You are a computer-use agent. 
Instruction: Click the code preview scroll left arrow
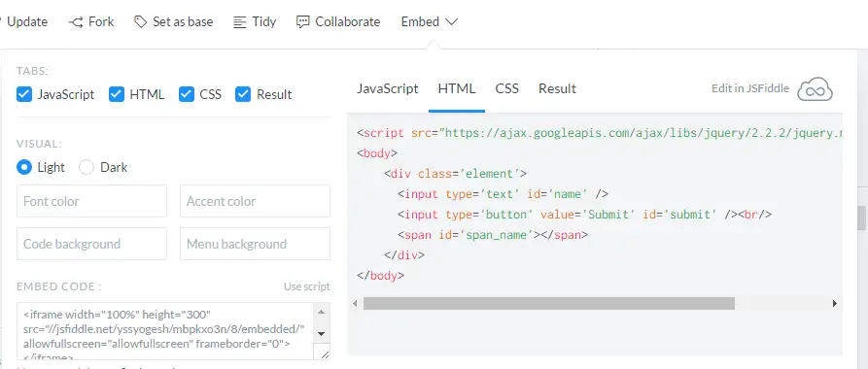click(355, 303)
